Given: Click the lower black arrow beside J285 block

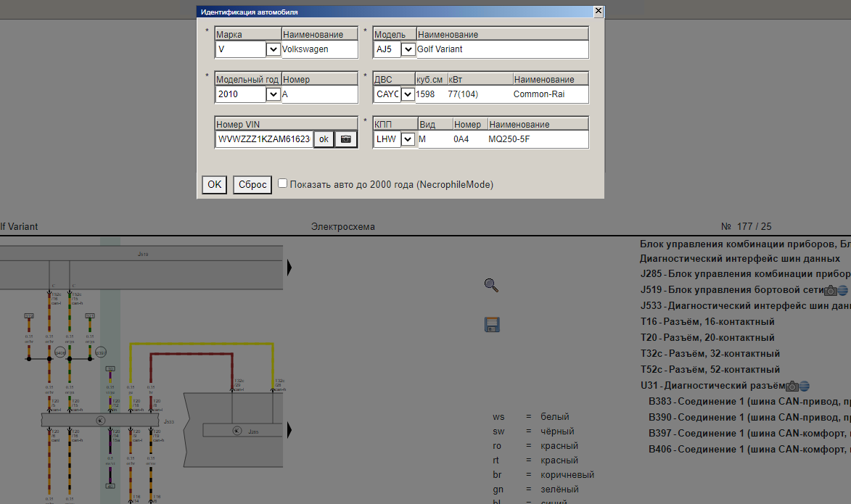Looking at the screenshot, I should (289, 430).
